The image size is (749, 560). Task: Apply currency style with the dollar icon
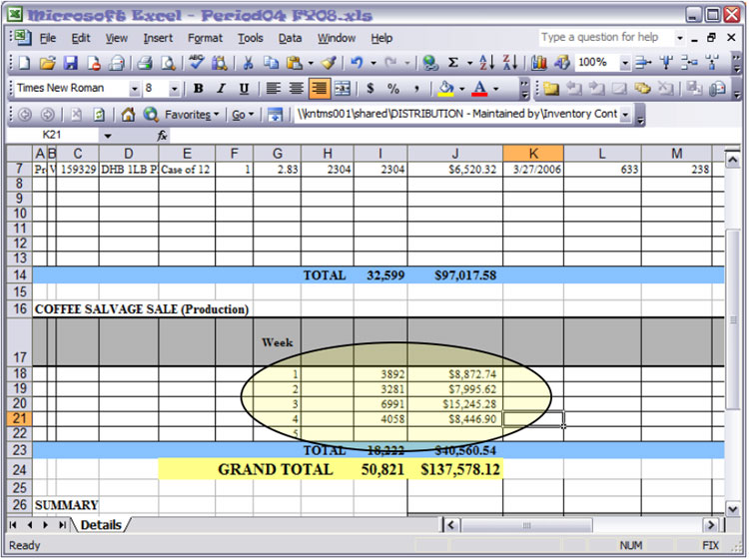(x=371, y=88)
